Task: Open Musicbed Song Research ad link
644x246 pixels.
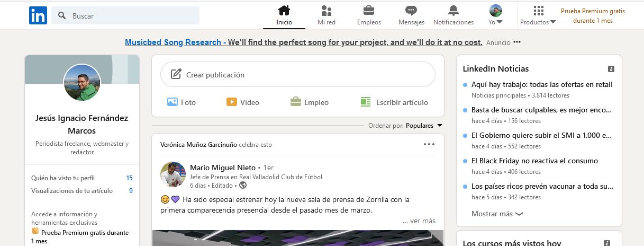Action: pyautogui.click(x=303, y=42)
